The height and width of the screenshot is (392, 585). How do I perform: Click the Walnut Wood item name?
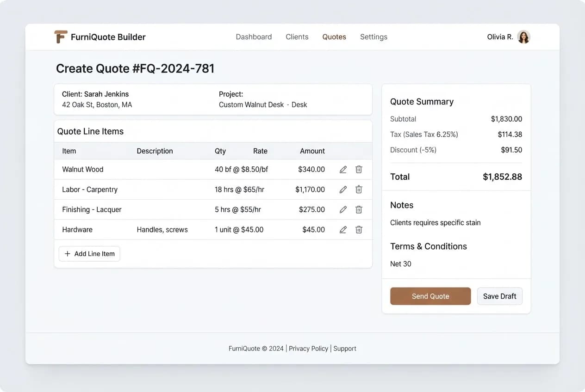pos(83,170)
